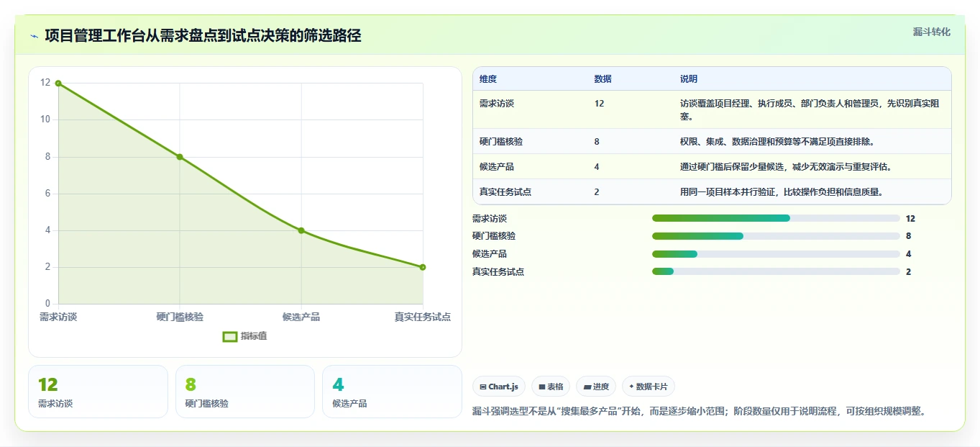Click the value 2 after the progress bar
The height and width of the screenshot is (447, 980).
909,272
